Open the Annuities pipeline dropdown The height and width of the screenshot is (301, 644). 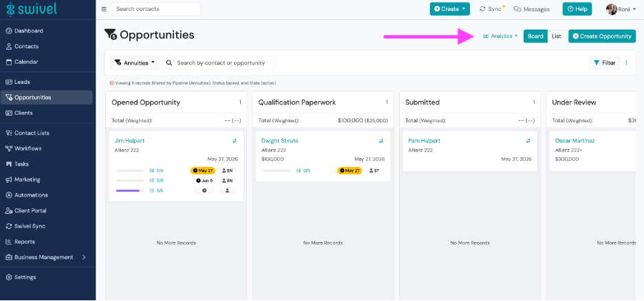(134, 63)
